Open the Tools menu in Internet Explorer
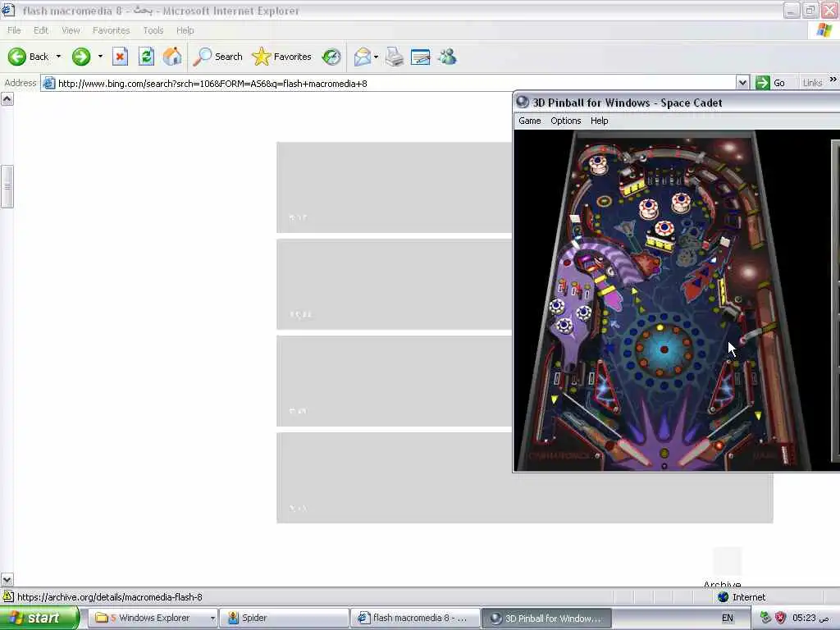Screen dimensions: 840x630 (153, 30)
